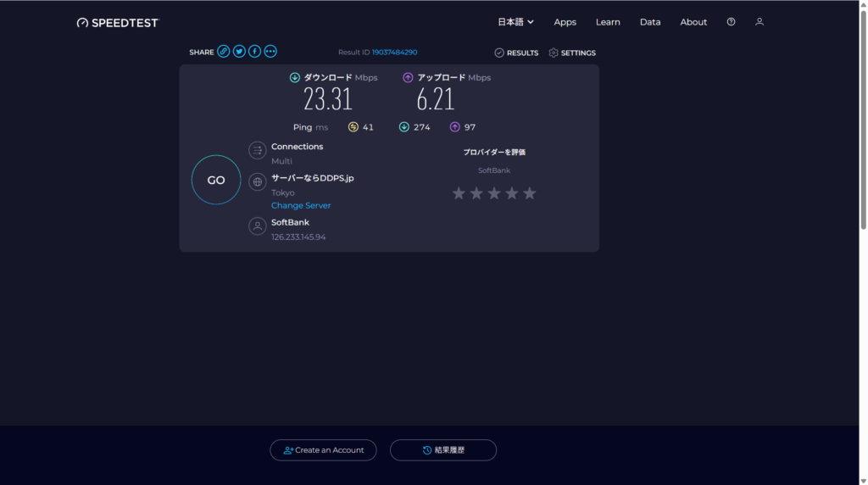Click the page vertical scrollbar
This screenshot has height=485, width=868.
pyautogui.click(x=863, y=119)
